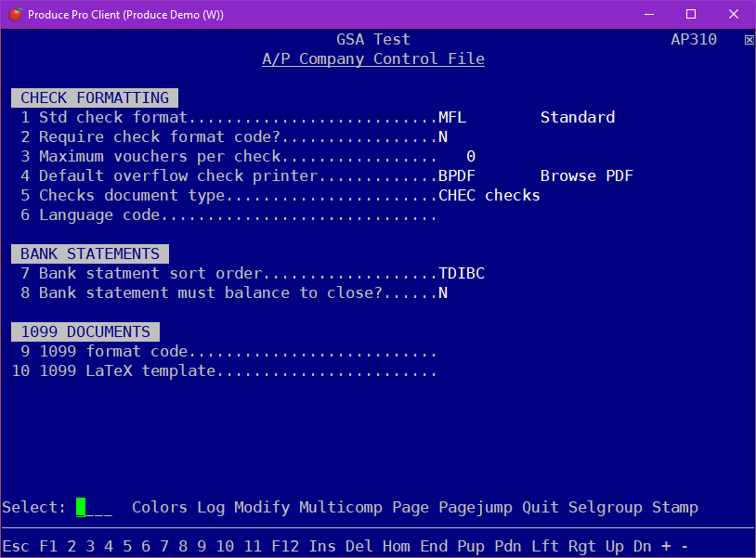Choose the Multicomp command
756x558 pixels.
[341, 508]
